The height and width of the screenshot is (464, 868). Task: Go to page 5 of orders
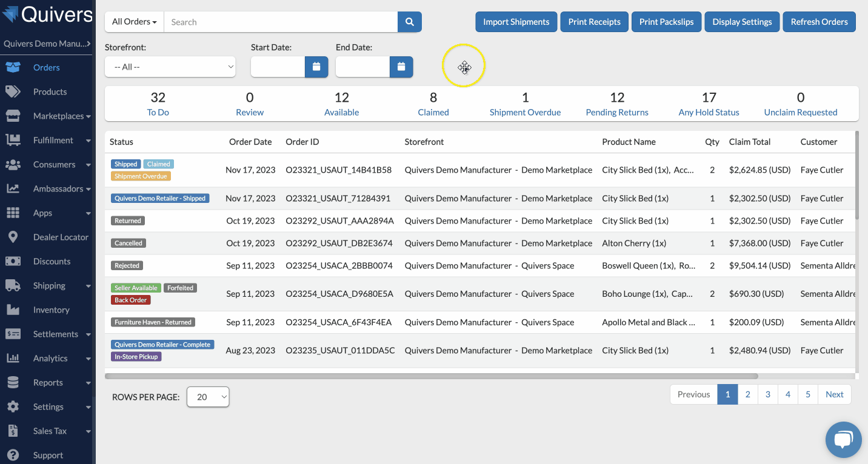[808, 394]
